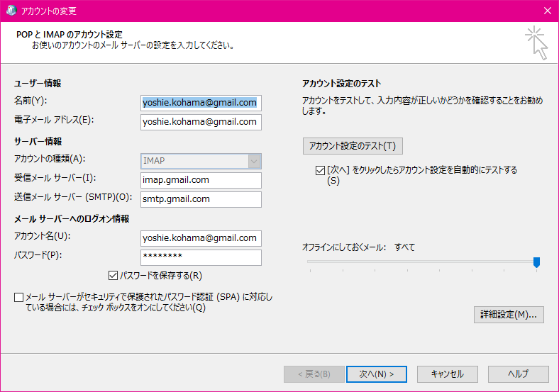Click the パスワード(P) field
The image size is (559, 392).
pos(201,257)
